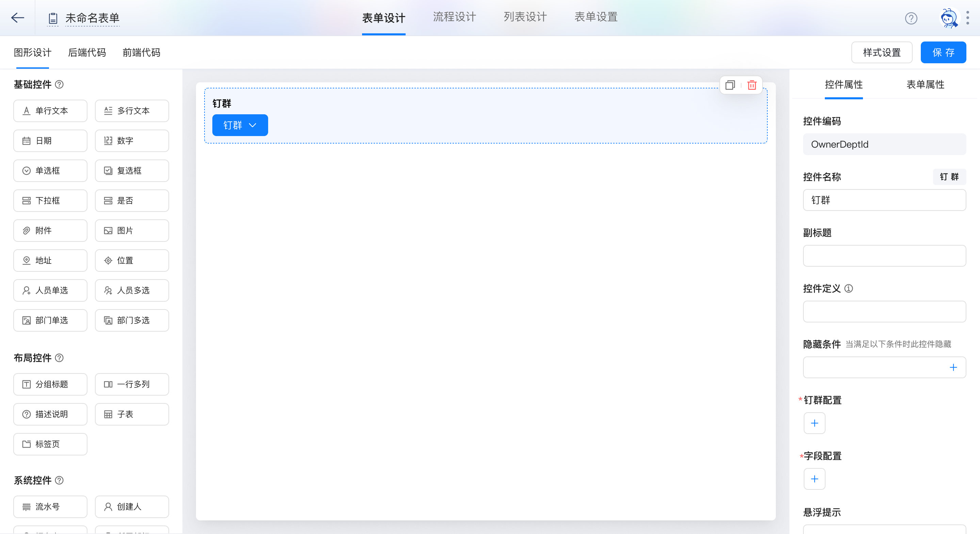Switch to 表单设计 tab
The image size is (980, 534).
[383, 18]
